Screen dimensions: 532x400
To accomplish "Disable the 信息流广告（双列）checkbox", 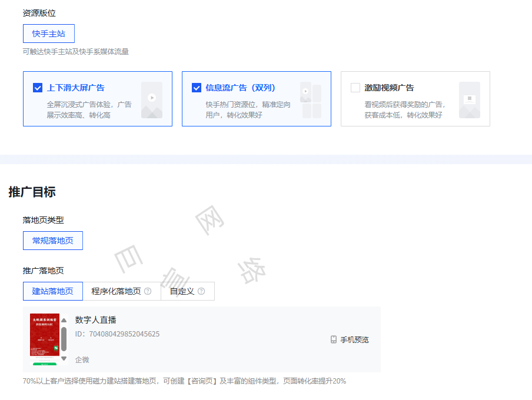I will click(x=196, y=87).
